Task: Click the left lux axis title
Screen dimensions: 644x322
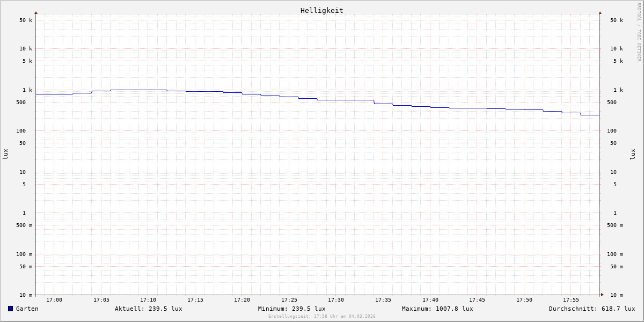Action: pos(5,154)
